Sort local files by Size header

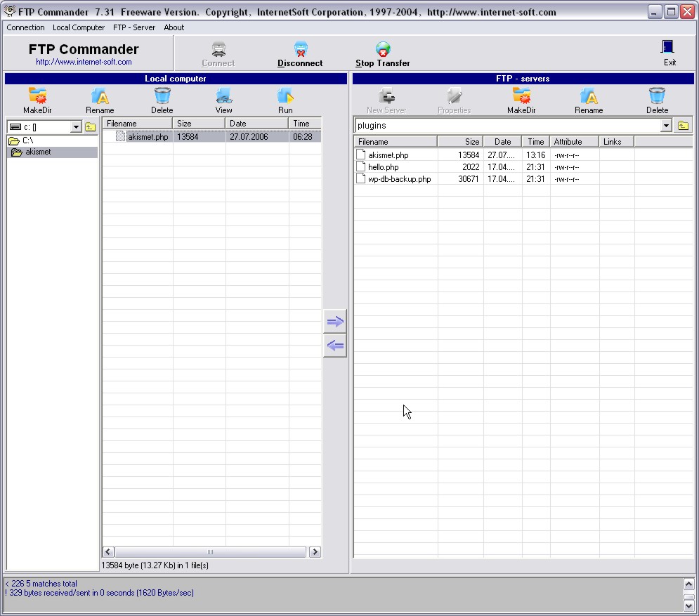199,124
